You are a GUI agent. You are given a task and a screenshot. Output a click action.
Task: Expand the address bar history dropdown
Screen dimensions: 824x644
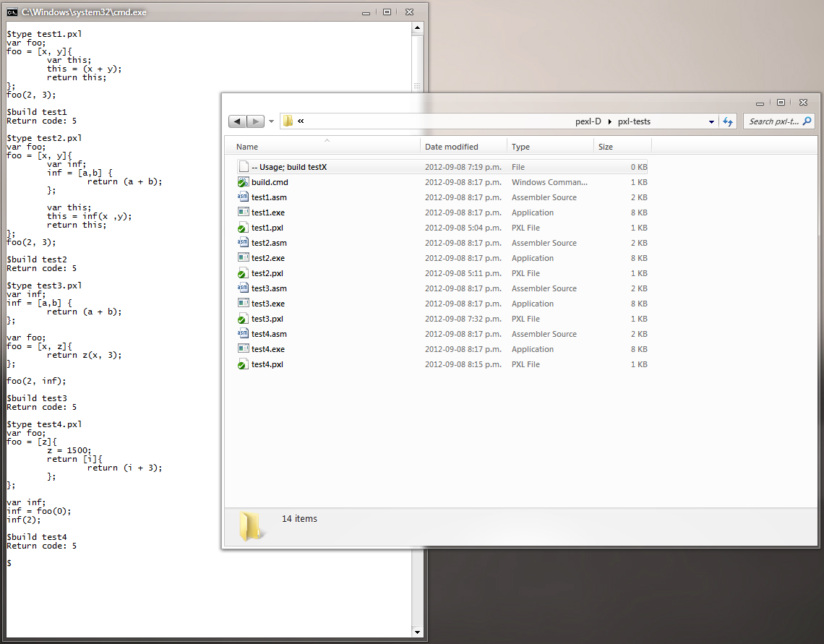(x=711, y=121)
